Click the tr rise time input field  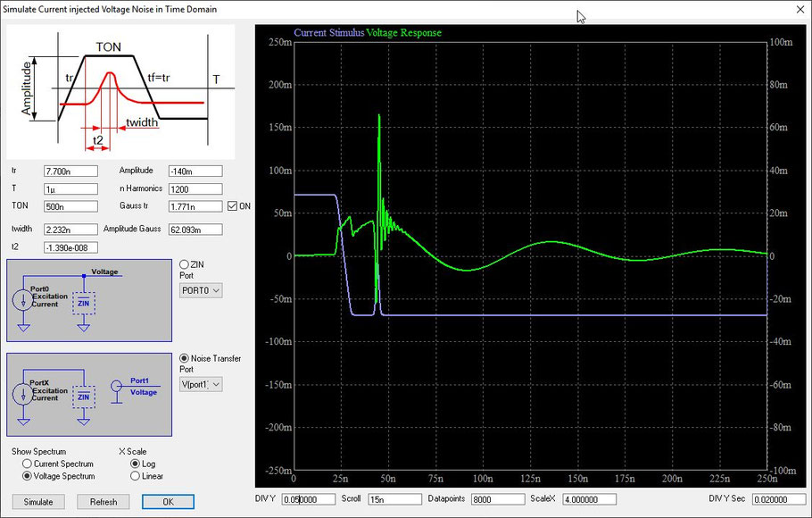click(x=70, y=171)
